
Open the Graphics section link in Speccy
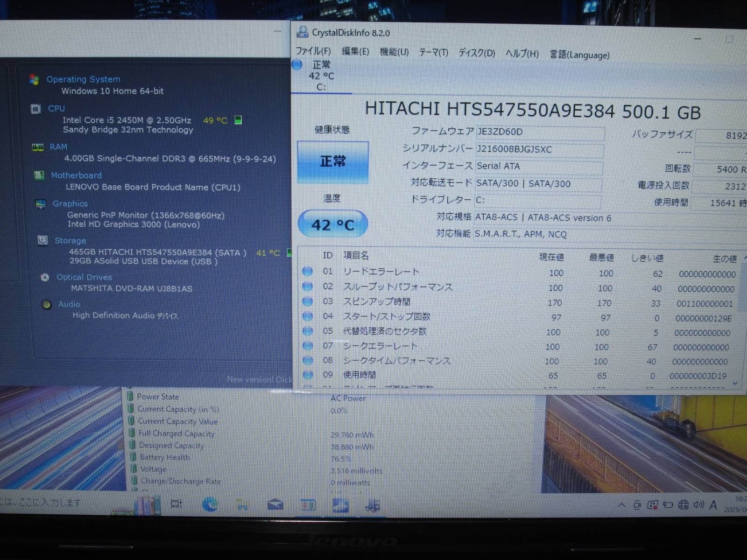(x=70, y=203)
